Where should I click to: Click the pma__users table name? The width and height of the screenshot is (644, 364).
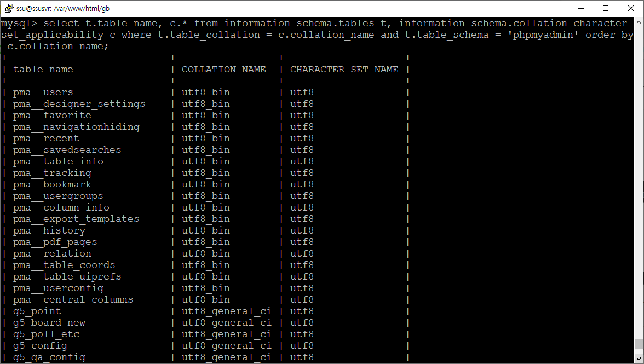tap(43, 93)
